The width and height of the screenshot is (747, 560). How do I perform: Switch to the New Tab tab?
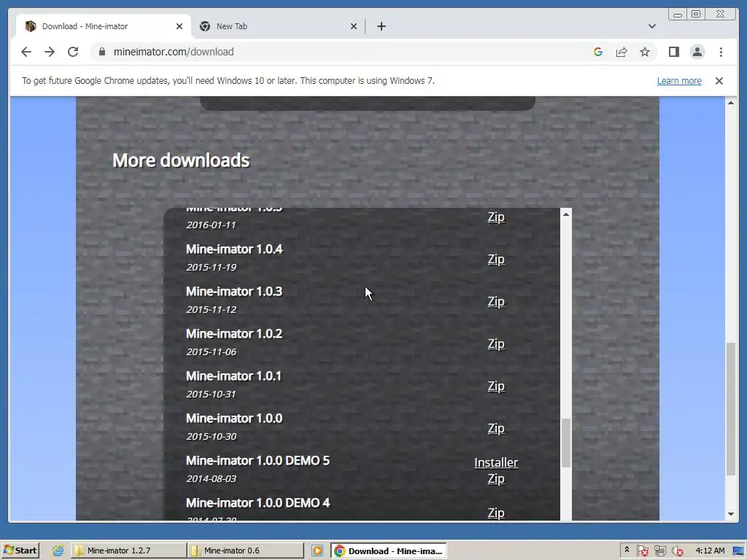click(x=278, y=26)
